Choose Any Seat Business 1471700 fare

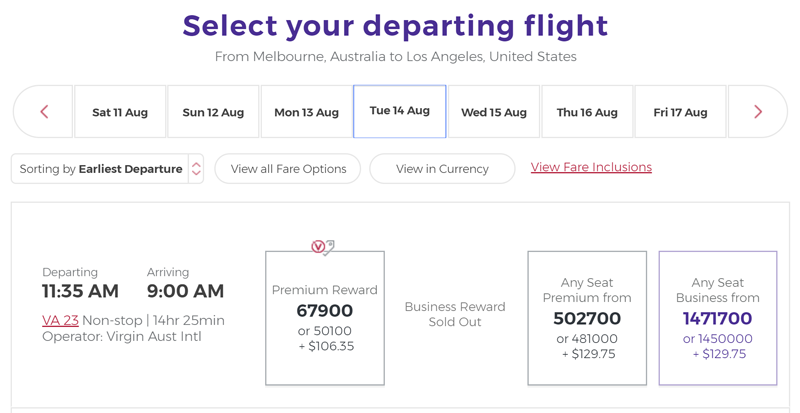pyautogui.click(x=718, y=318)
